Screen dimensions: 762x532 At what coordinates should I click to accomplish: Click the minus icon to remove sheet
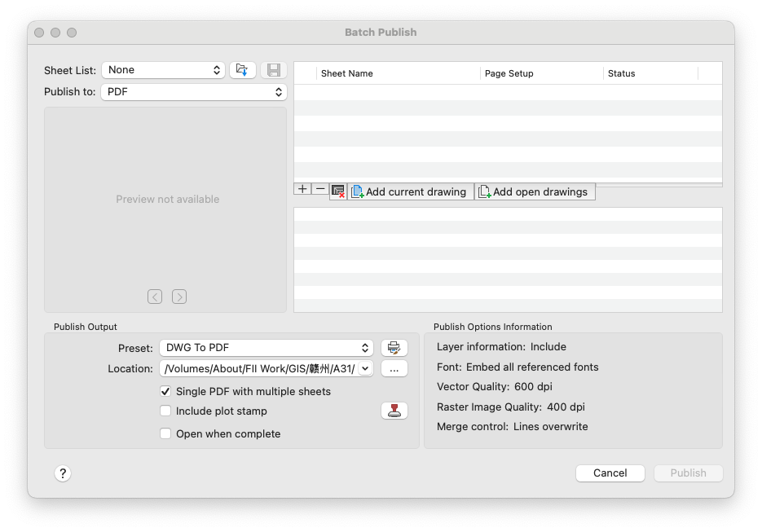pos(320,189)
